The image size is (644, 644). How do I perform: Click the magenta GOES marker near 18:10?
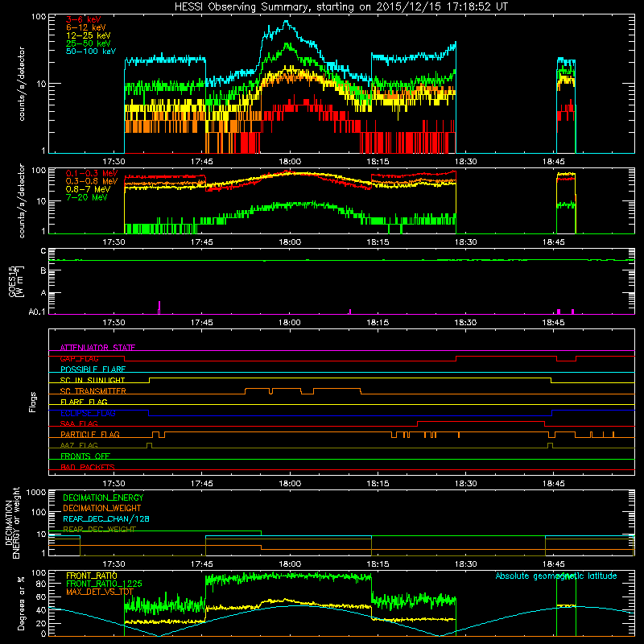(x=350, y=312)
